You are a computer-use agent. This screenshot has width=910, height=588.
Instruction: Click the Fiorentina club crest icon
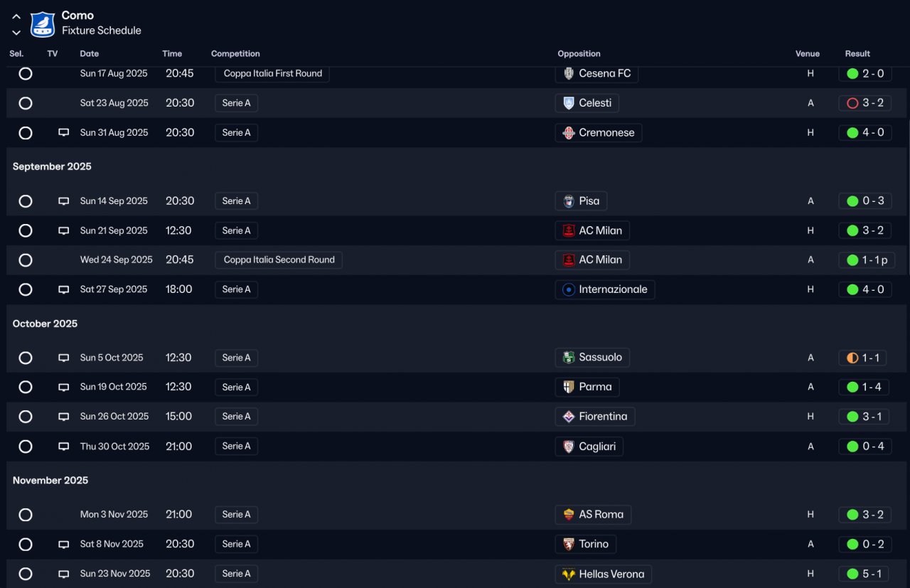point(569,417)
